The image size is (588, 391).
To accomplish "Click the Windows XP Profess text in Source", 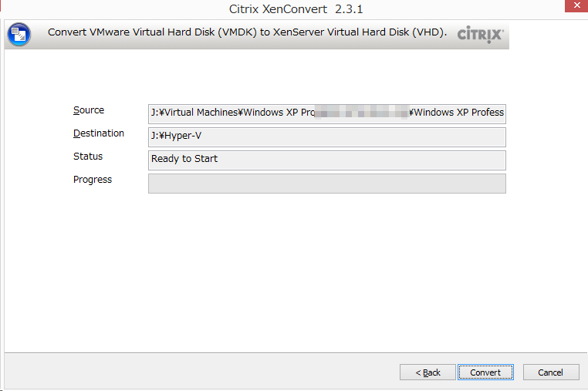I will click(459, 113).
